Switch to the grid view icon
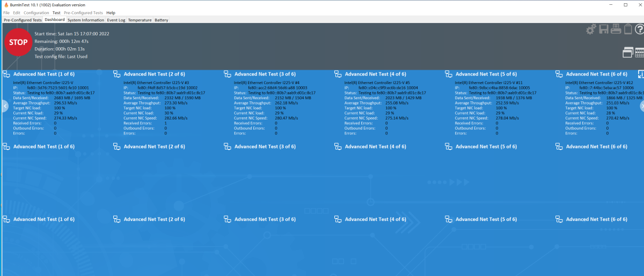The image size is (644, 276). (x=640, y=53)
